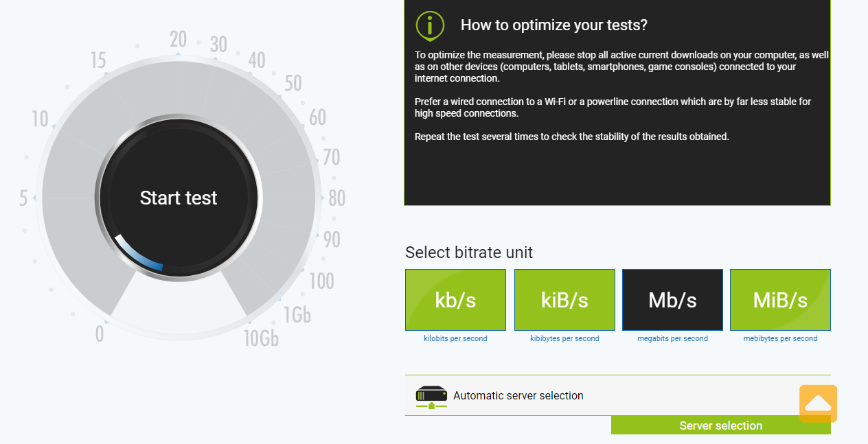Click the green info pin icon
The image size is (868, 444).
click(x=430, y=26)
